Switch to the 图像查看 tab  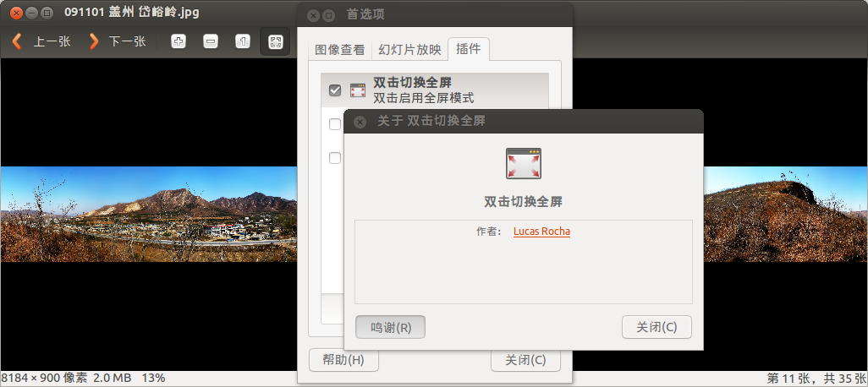click(x=340, y=50)
